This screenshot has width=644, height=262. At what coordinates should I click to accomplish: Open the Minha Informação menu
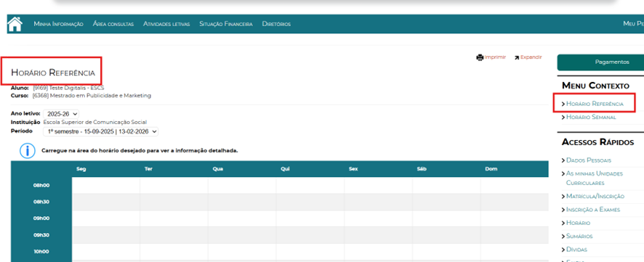click(58, 24)
